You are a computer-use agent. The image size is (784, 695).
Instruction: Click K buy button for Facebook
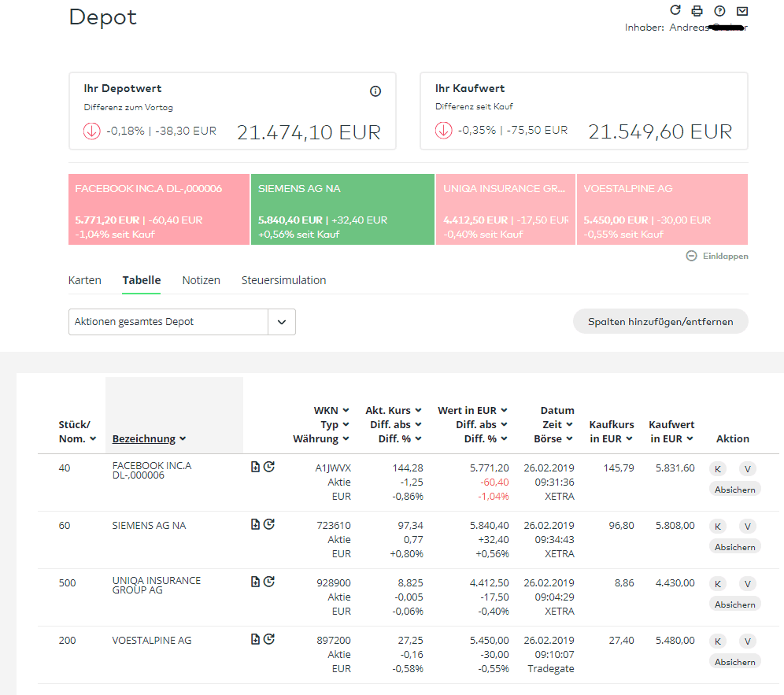pyautogui.click(x=718, y=469)
